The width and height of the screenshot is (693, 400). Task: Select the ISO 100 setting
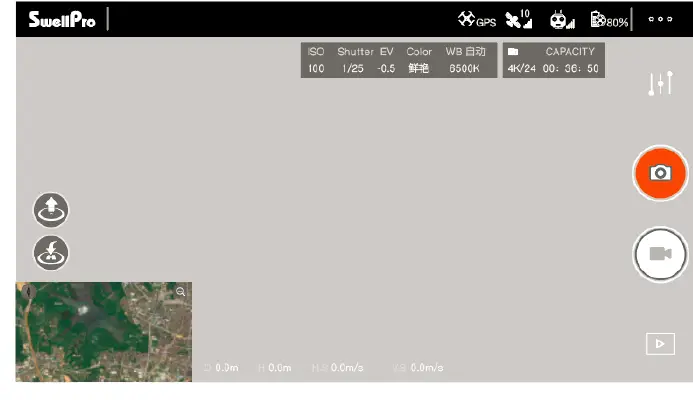coord(316,60)
